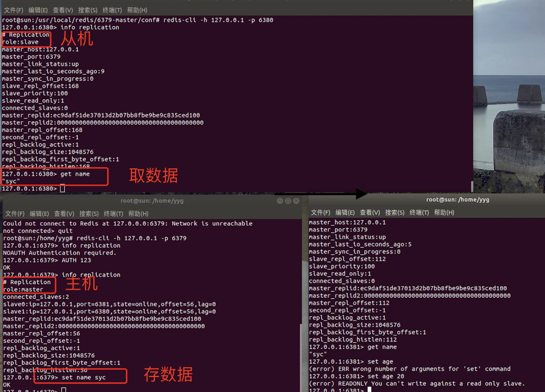Open 终端(T) menu in bottom-right 6381 terminal

pos(420,212)
